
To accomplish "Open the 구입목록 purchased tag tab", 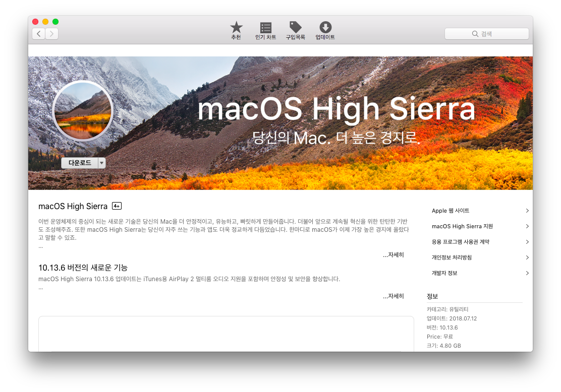I will (x=296, y=30).
